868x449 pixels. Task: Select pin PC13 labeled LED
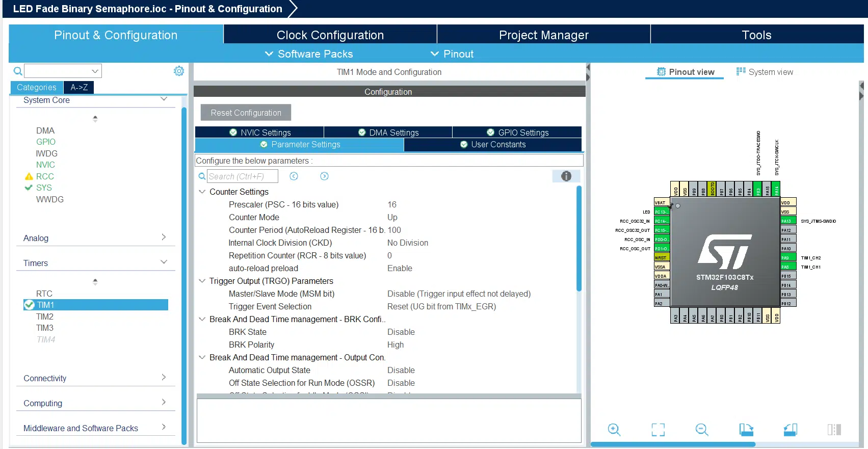(x=662, y=212)
